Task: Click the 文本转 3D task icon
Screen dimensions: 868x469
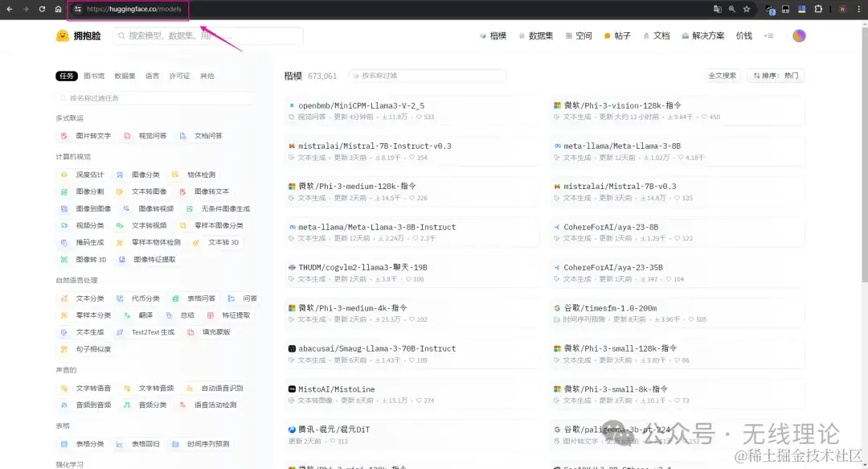Action: pyautogui.click(x=195, y=243)
